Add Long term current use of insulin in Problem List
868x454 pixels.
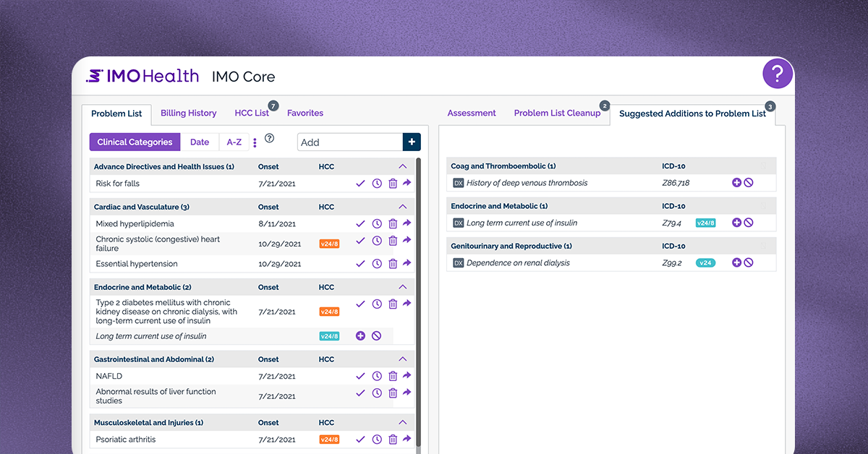360,336
